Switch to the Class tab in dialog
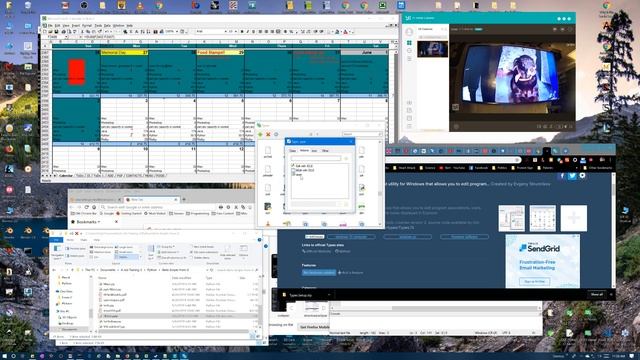 (x=293, y=151)
